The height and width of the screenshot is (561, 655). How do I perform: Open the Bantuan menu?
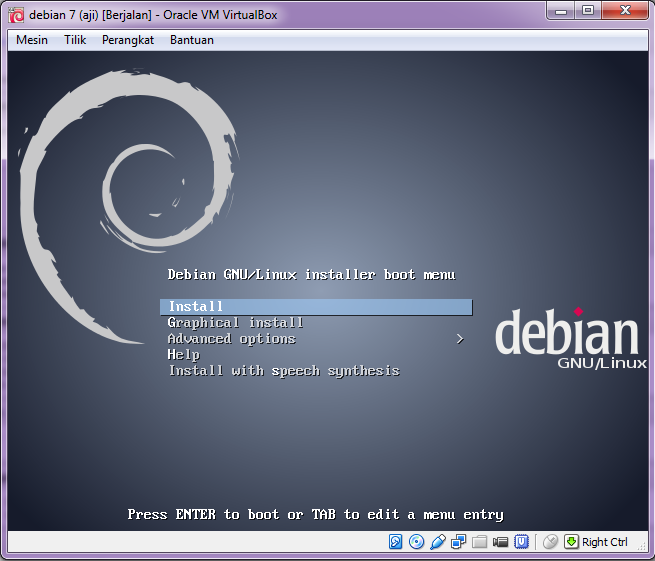[192, 40]
